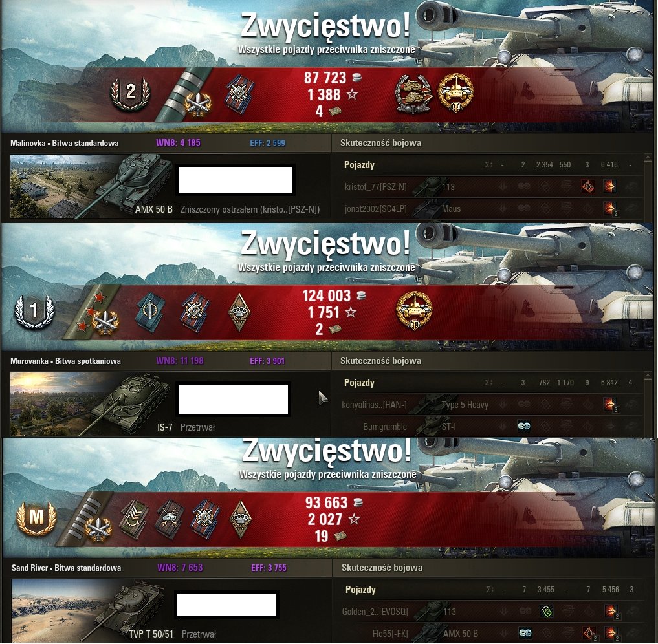Select the kristof_77[PSZ-N] vehicle row
The height and width of the screenshot is (644, 658).
pos(489,187)
